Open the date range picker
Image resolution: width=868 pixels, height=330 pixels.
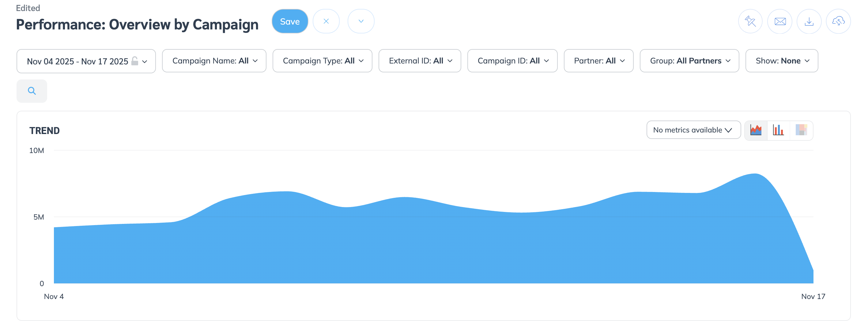click(86, 61)
